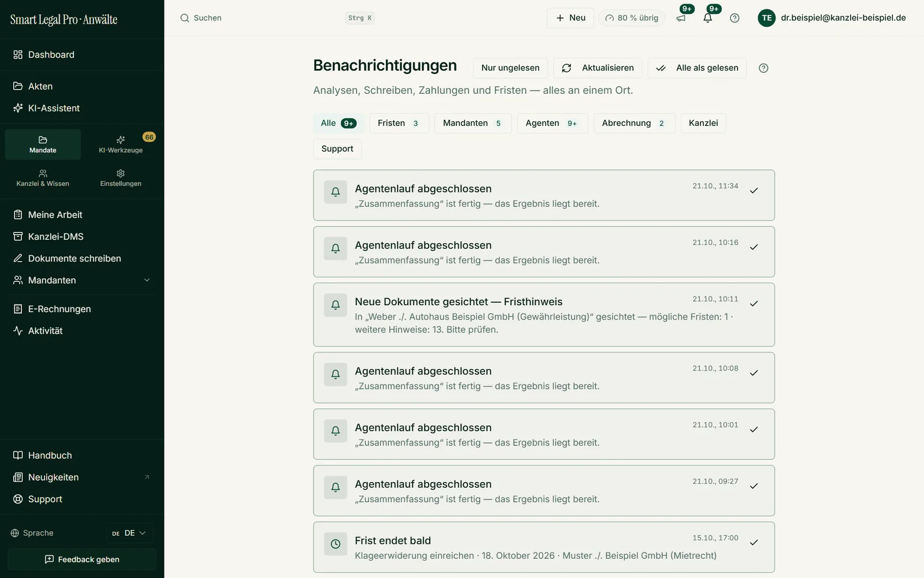
Task: Switch to the Support filter tab
Action: [x=337, y=149]
